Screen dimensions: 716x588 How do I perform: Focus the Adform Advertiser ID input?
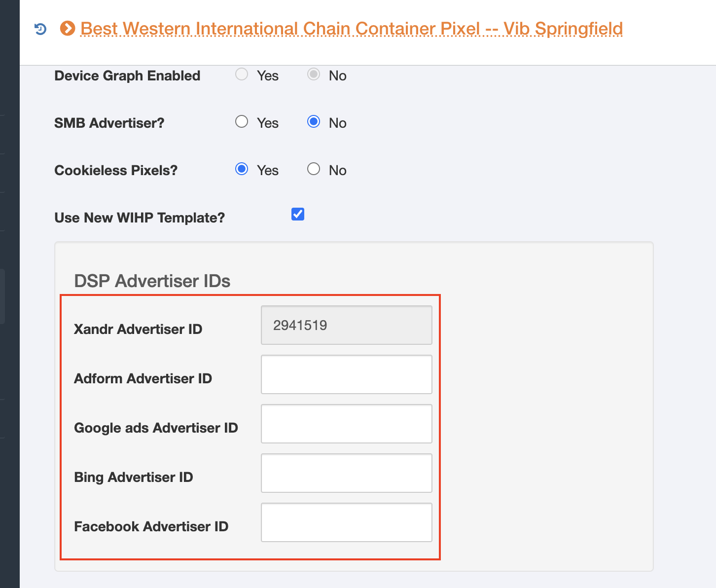point(346,374)
